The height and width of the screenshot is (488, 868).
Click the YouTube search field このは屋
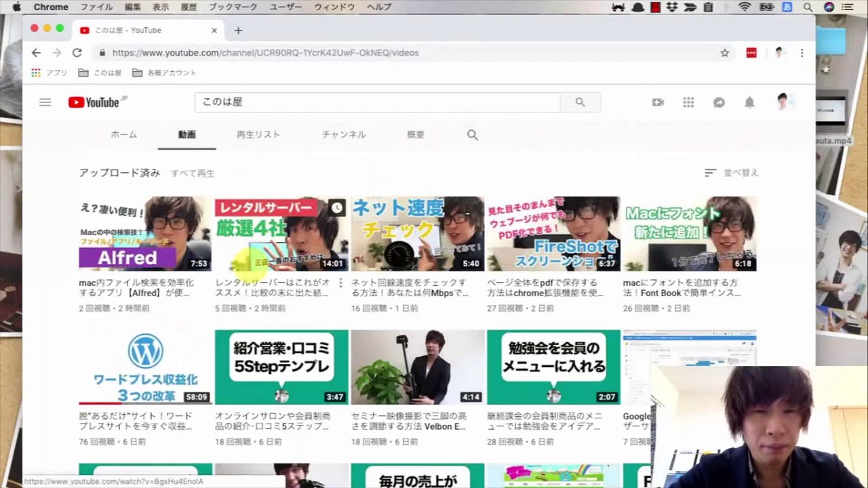coord(378,102)
